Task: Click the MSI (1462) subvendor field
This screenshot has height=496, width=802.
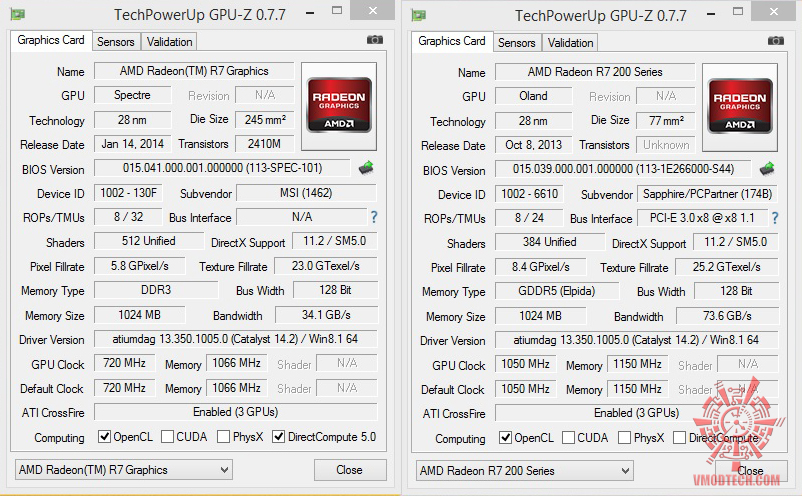Action: click(x=306, y=193)
